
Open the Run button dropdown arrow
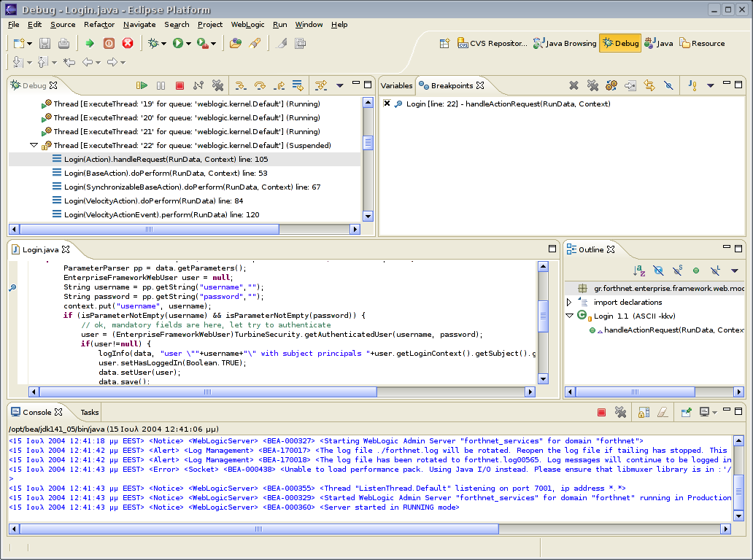(x=189, y=44)
